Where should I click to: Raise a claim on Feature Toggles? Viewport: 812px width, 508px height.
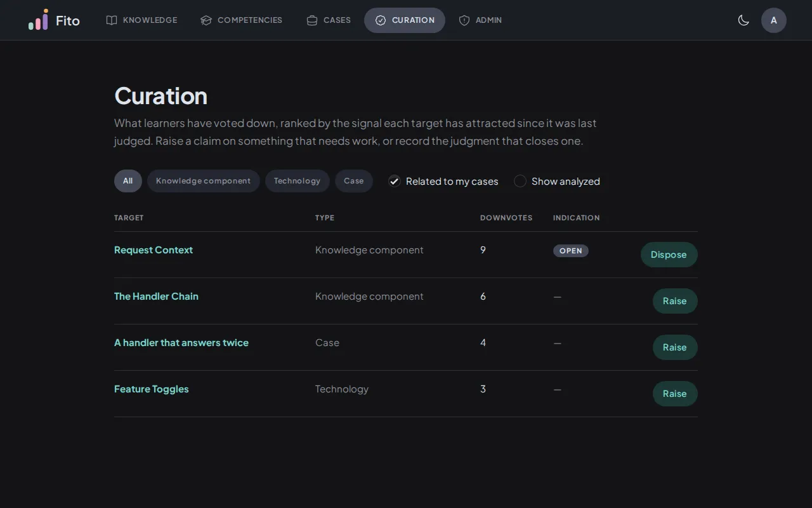click(x=675, y=394)
